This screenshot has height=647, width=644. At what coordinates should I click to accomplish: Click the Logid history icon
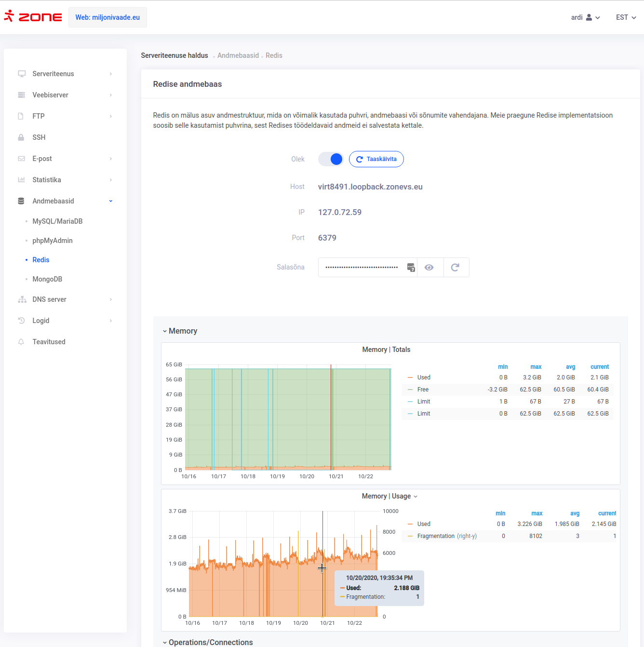click(21, 321)
